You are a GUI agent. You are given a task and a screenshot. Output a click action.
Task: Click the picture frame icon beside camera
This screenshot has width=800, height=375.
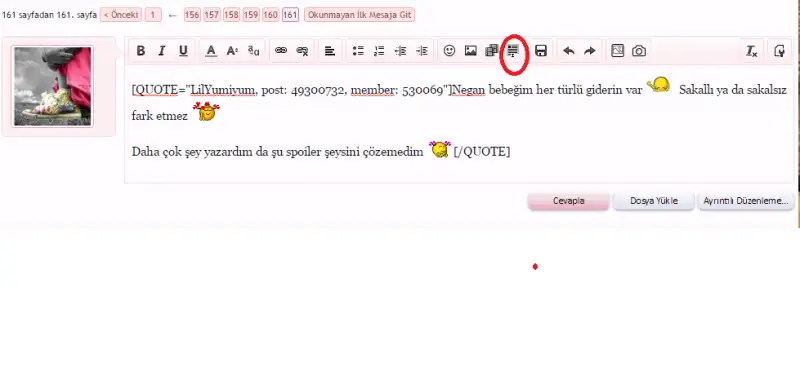click(x=617, y=51)
